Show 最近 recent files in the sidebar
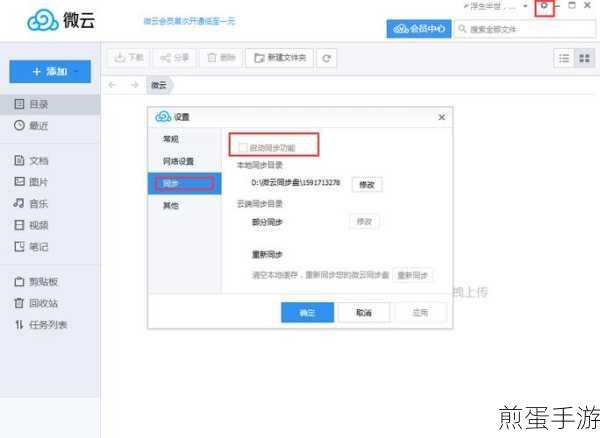The image size is (600, 438). click(50, 125)
